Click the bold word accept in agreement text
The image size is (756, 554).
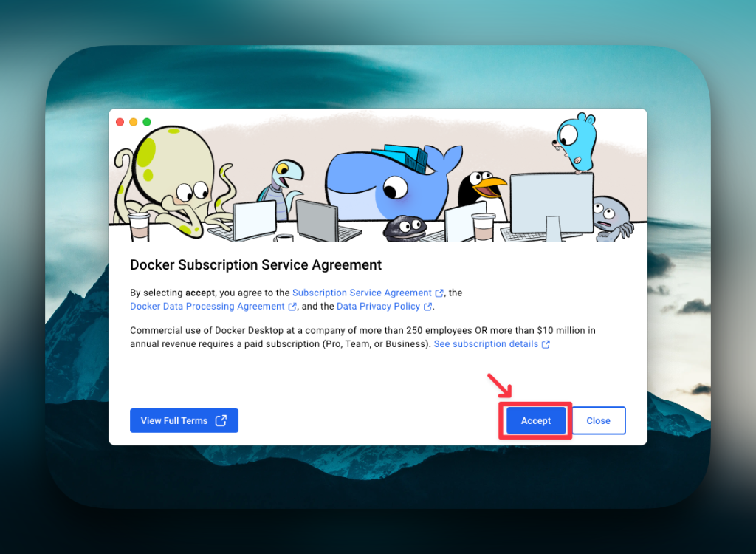pyautogui.click(x=199, y=293)
